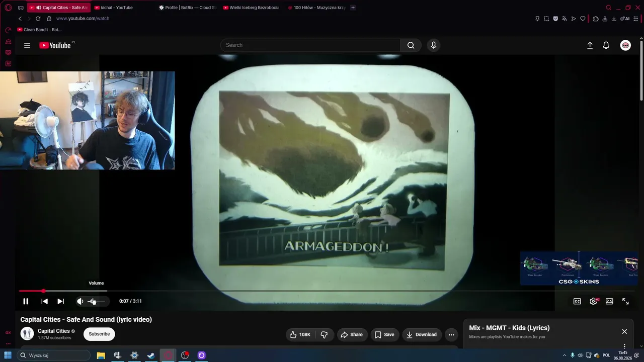Open the Opera GX main menu

(x=8, y=8)
